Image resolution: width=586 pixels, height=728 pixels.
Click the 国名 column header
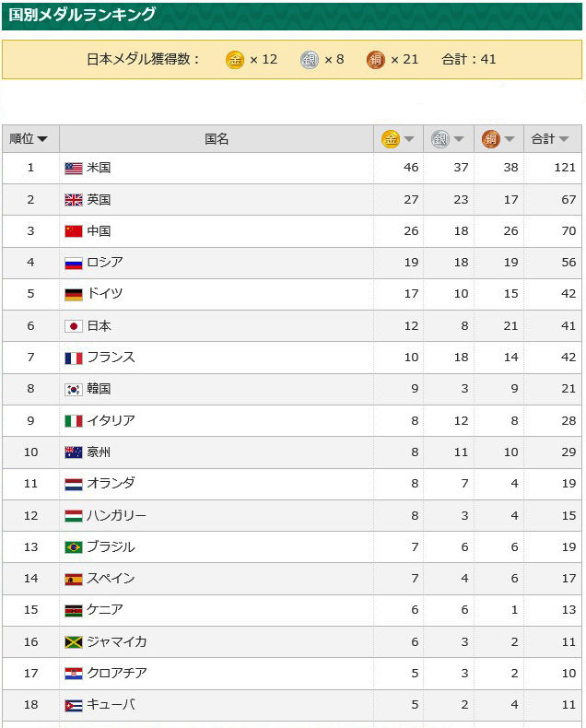pyautogui.click(x=217, y=139)
